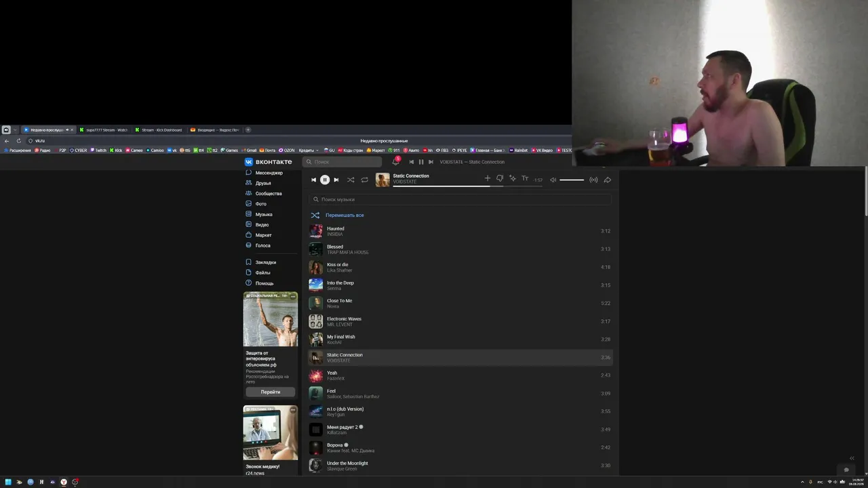
Task: Open artist TRAP MAFIA HOUSE link
Action: 348,252
